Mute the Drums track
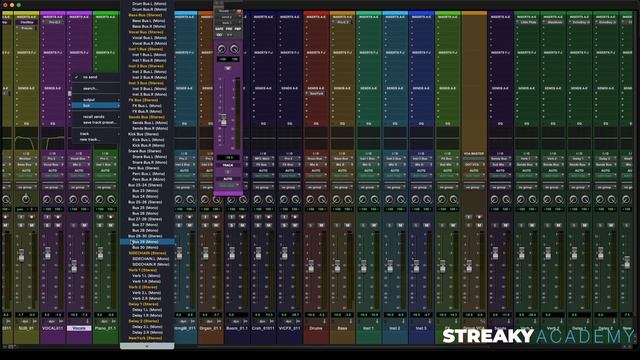 pyautogui.click(x=321, y=225)
